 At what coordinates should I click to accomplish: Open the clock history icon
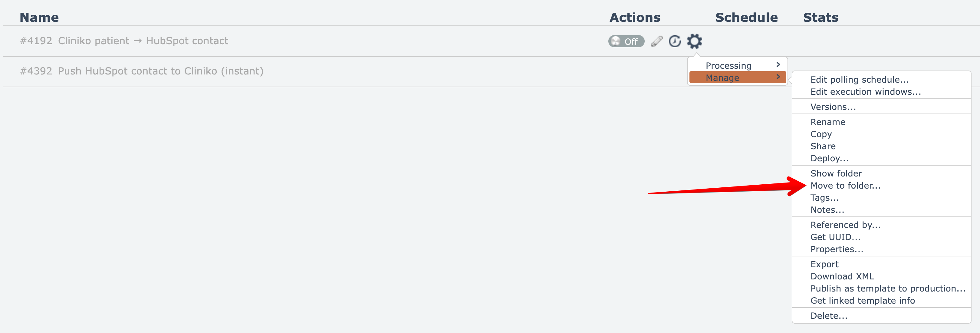(x=675, y=41)
